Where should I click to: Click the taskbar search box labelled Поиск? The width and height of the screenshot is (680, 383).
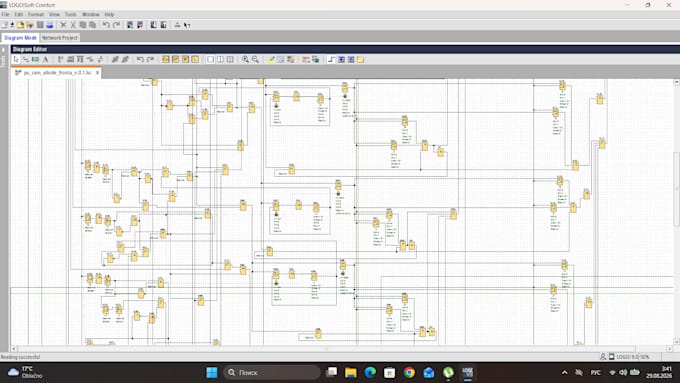coord(272,373)
